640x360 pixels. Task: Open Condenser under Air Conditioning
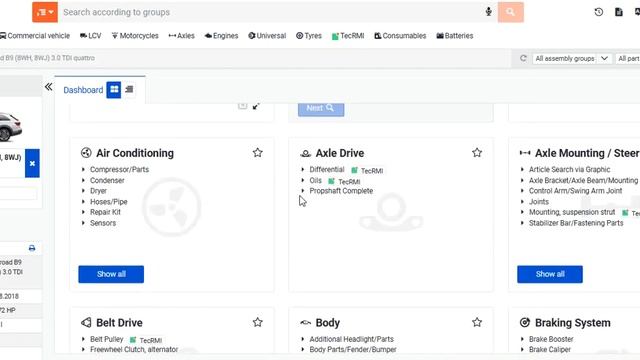(x=107, y=180)
